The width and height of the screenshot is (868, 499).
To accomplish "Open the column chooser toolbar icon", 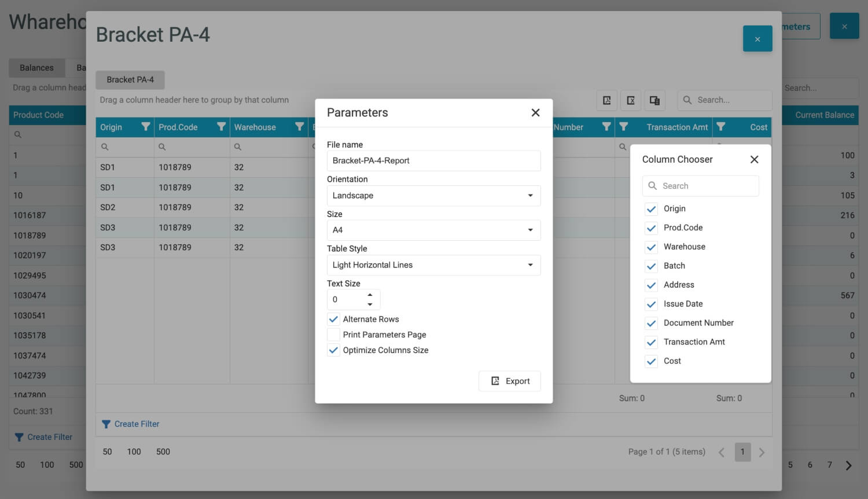I will pyautogui.click(x=654, y=100).
